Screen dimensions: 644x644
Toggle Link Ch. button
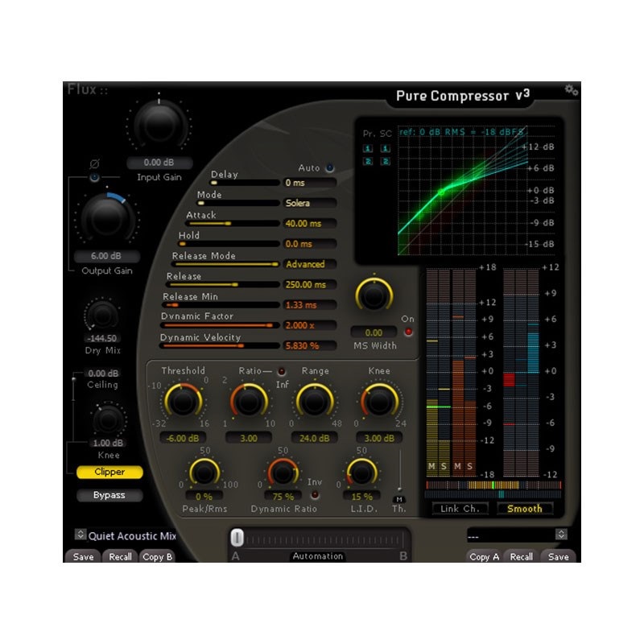click(x=460, y=509)
